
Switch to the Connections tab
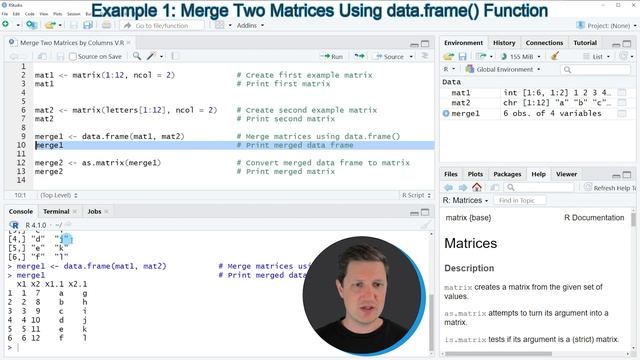pos(544,42)
